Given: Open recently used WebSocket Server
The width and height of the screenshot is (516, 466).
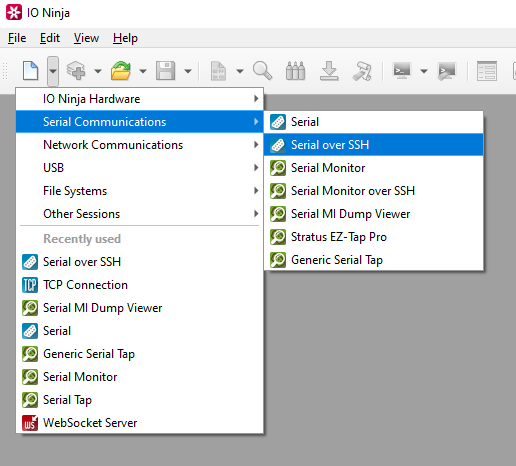Looking at the screenshot, I should coord(140,423).
